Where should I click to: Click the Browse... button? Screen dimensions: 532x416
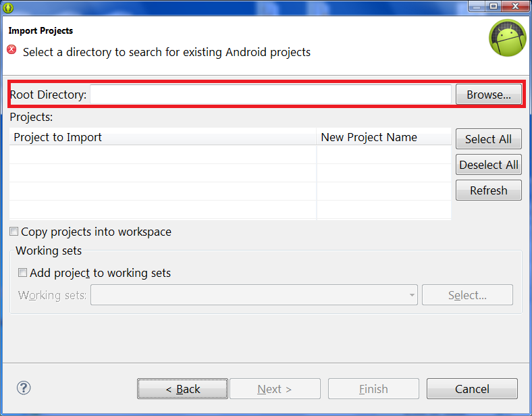pos(489,95)
